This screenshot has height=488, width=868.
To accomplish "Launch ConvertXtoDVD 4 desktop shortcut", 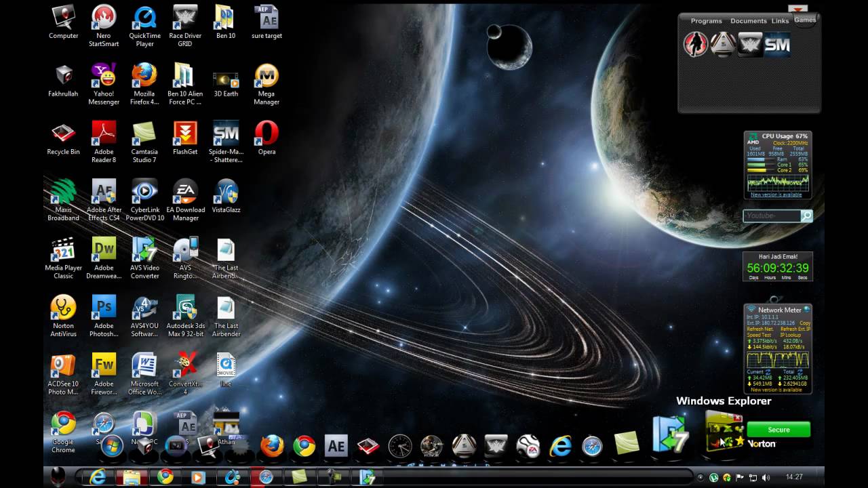I will [x=185, y=375].
